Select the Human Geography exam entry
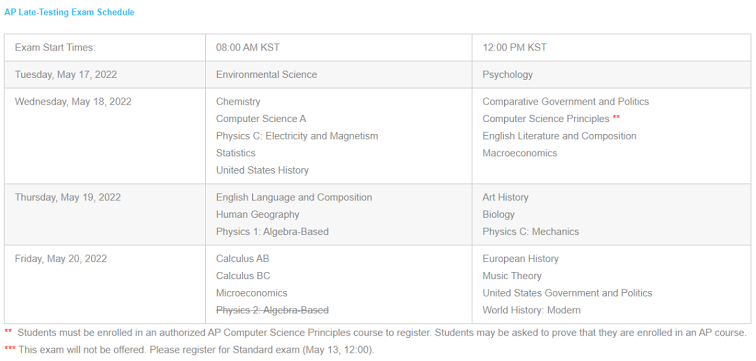Image resolution: width=756 pixels, height=361 pixels. pyautogui.click(x=257, y=214)
